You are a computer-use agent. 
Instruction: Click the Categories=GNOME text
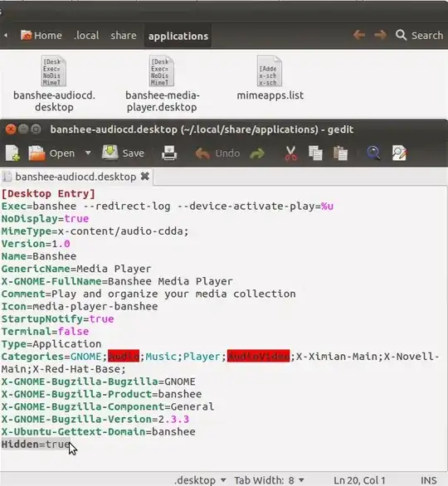51,357
